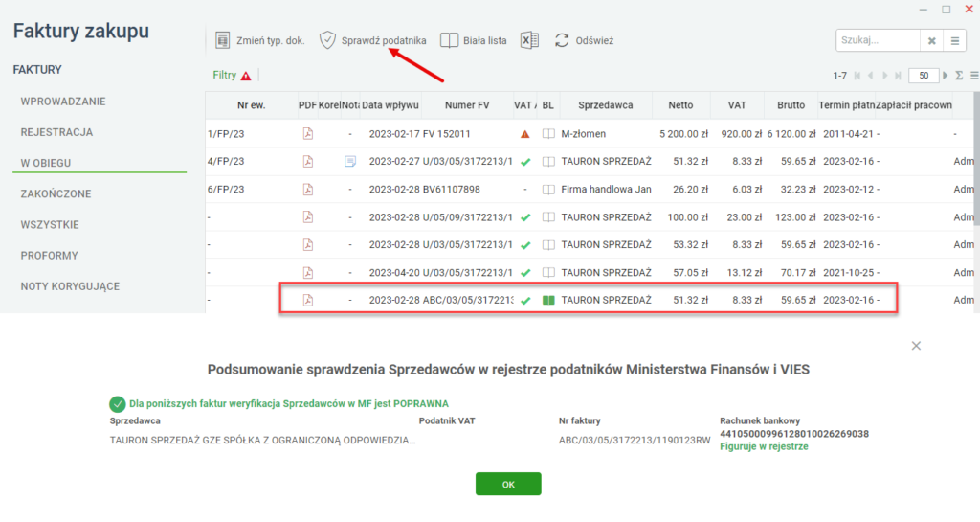Open ZAKOŃCZONE invoices list

click(x=56, y=193)
